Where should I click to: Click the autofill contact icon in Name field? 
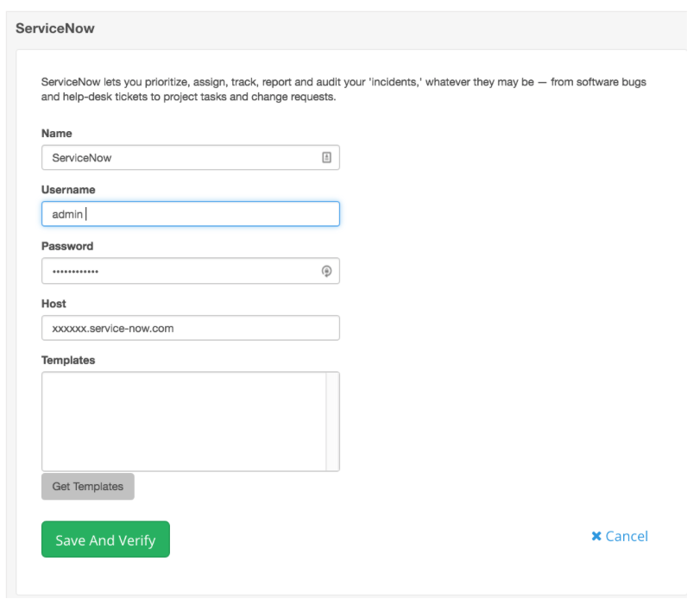(x=326, y=157)
